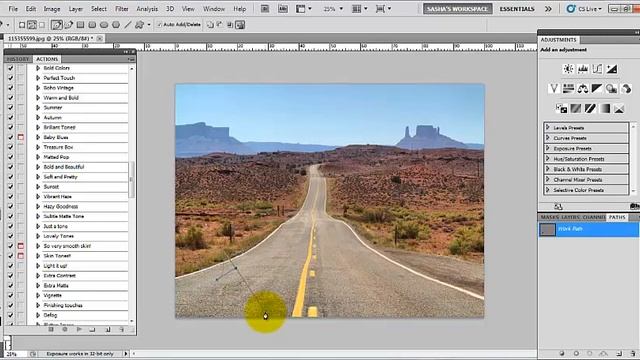
Task: Select the Custom Shape tool
Action: point(140,25)
